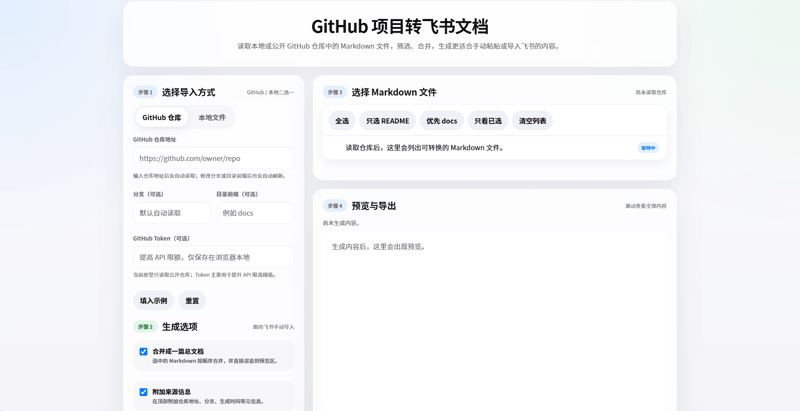
Task: Click the preview content area
Action: (494, 321)
